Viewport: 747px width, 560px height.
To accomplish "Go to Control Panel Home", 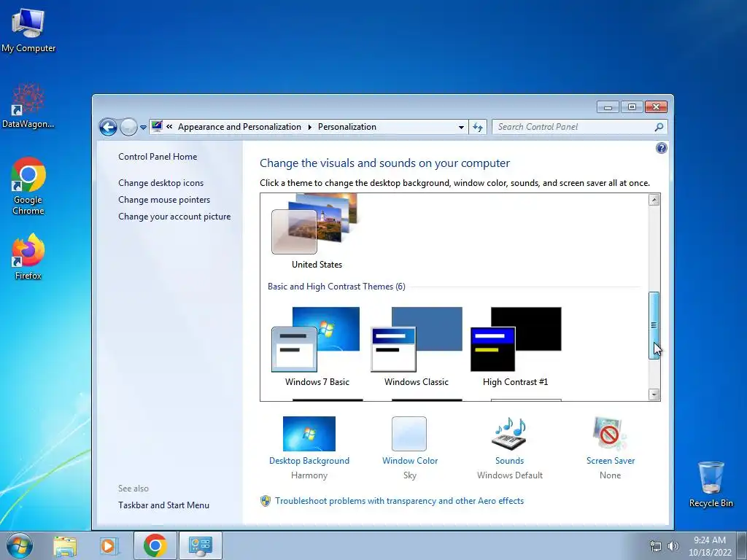I will click(158, 157).
